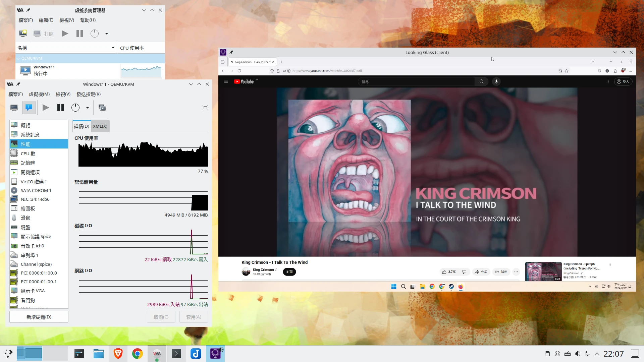Open YouTube hamburger guide menu
Screen dimensions: 644x362
(226, 81)
